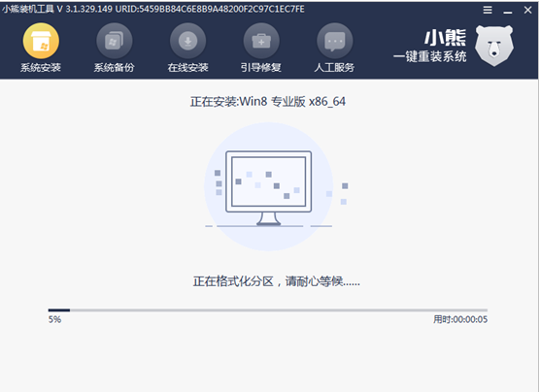Click the installation progress bar
The height and width of the screenshot is (392, 540).
pyautogui.click(x=268, y=310)
